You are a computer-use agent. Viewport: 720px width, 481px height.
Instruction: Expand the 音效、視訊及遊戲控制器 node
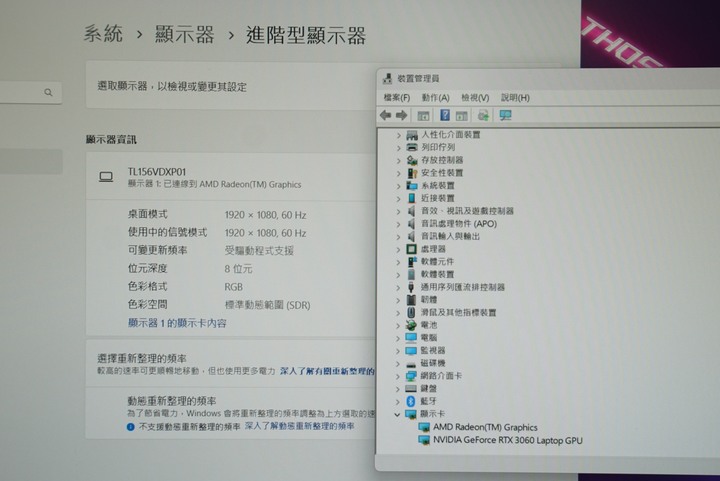click(399, 211)
